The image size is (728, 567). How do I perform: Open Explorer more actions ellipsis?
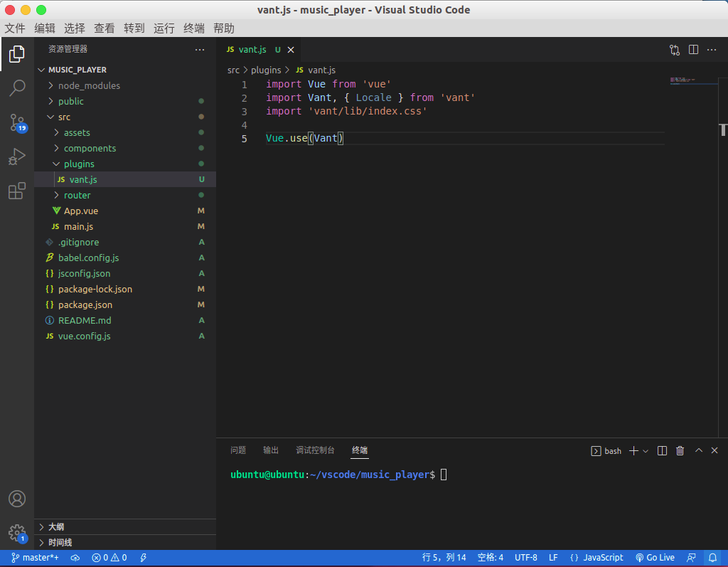[x=200, y=50]
